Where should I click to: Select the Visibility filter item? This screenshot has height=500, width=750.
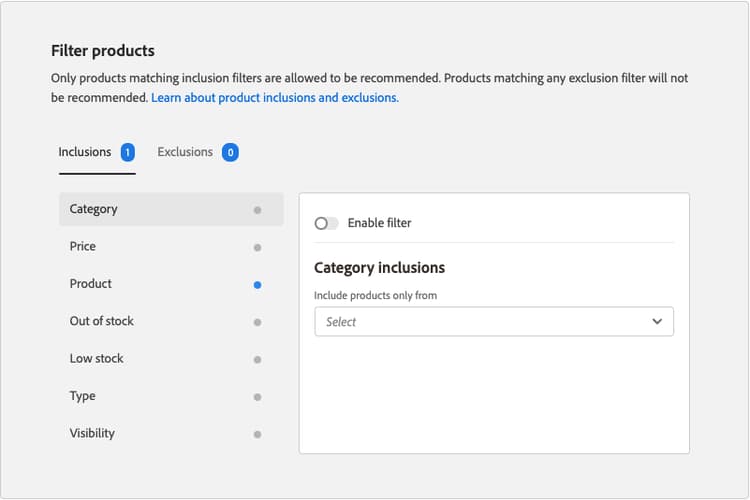(92, 433)
